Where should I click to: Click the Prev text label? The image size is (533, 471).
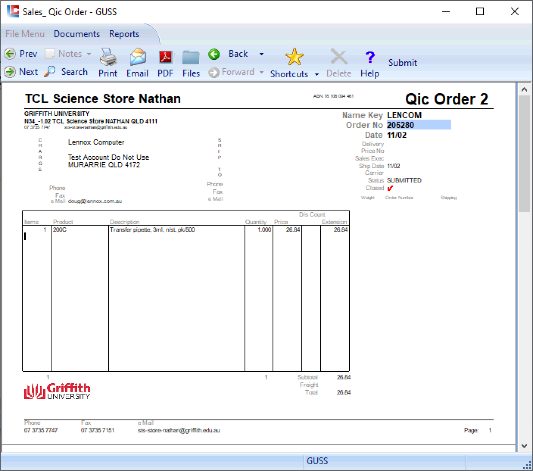28,54
